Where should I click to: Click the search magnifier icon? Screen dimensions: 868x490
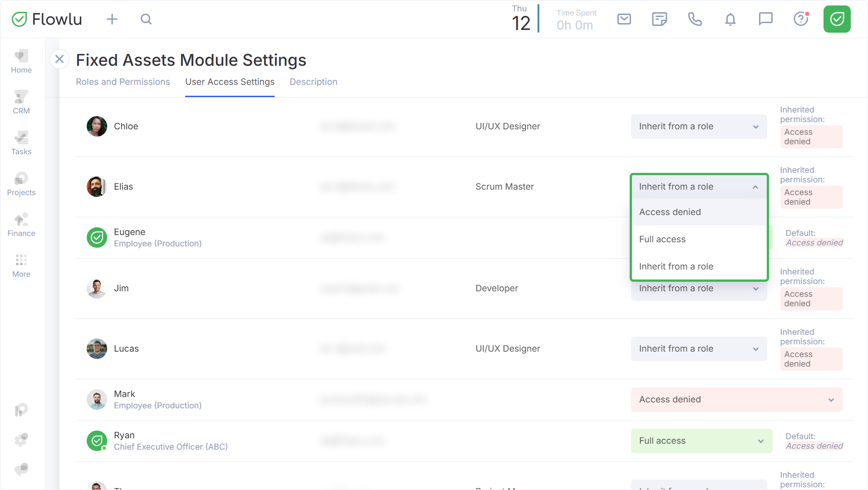click(146, 19)
